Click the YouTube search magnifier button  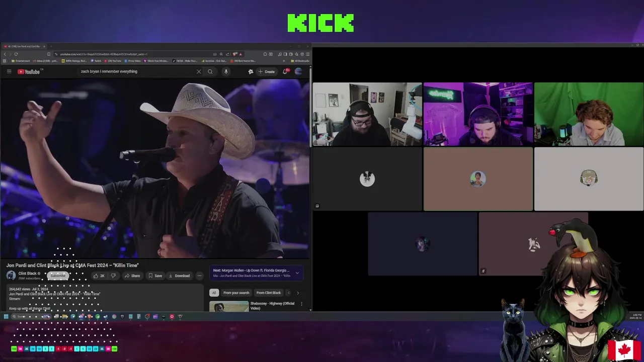[210, 71]
